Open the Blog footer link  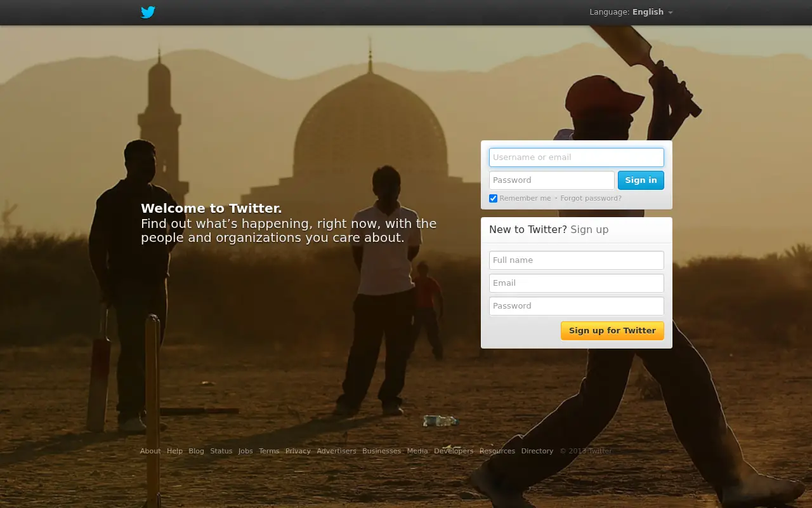tap(196, 451)
